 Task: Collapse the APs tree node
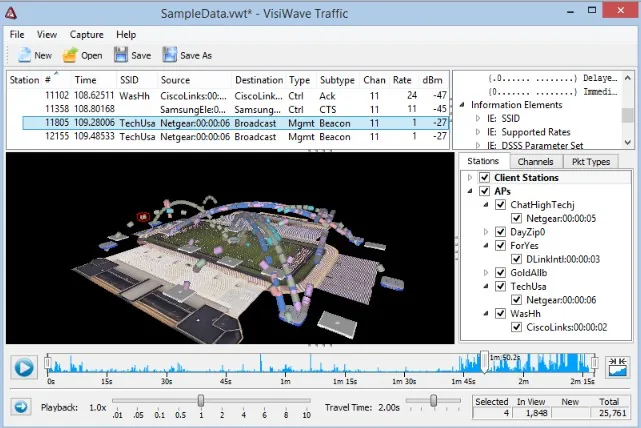click(x=470, y=191)
